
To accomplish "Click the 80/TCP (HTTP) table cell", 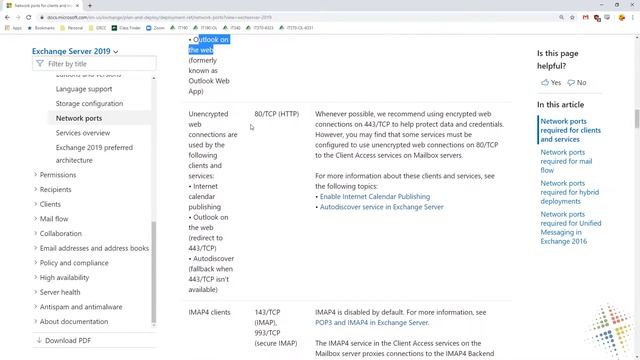I will (x=277, y=114).
